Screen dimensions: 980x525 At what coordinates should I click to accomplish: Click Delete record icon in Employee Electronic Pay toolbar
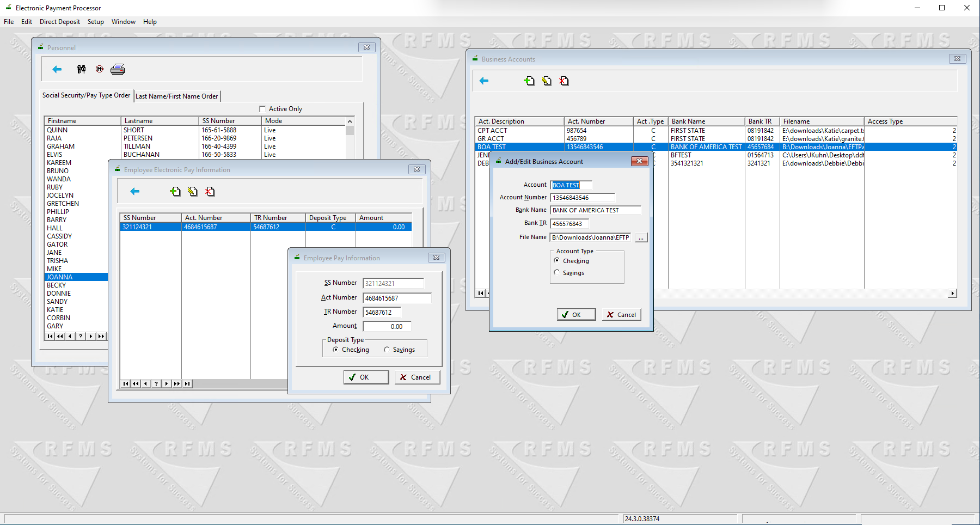[211, 192]
